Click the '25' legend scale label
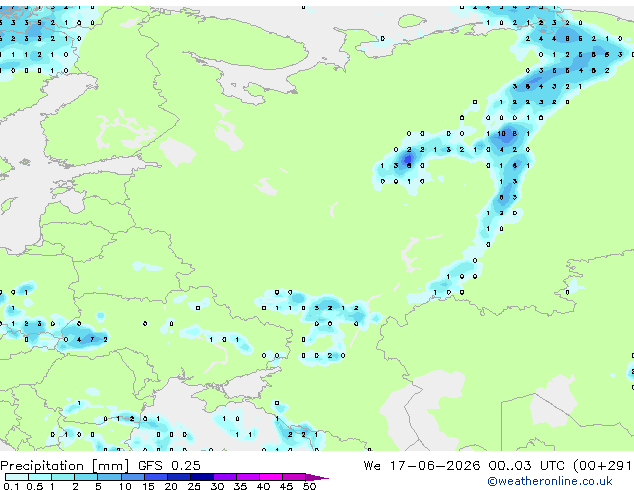The height and width of the screenshot is (490, 634). (194, 486)
